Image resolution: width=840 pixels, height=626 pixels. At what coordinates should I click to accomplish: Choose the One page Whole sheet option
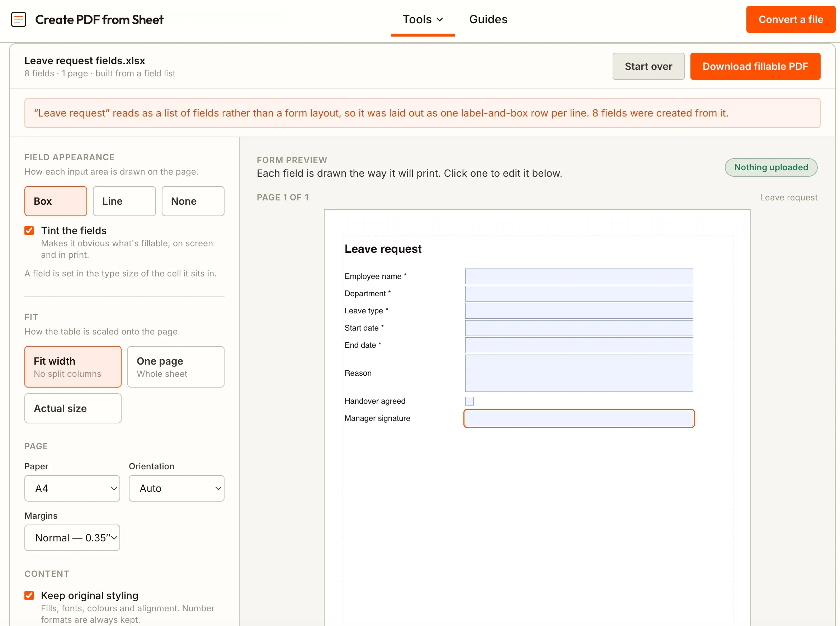pyautogui.click(x=176, y=366)
